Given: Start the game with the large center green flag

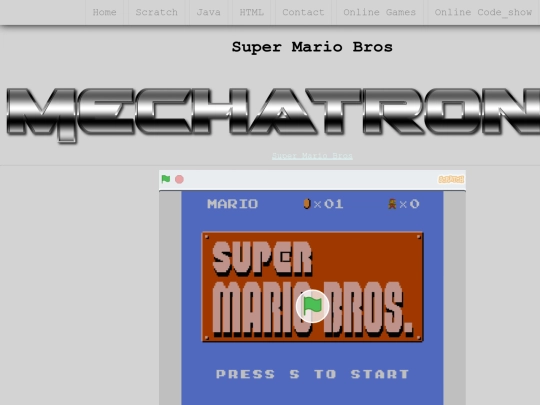Looking at the screenshot, I should 312,306.
